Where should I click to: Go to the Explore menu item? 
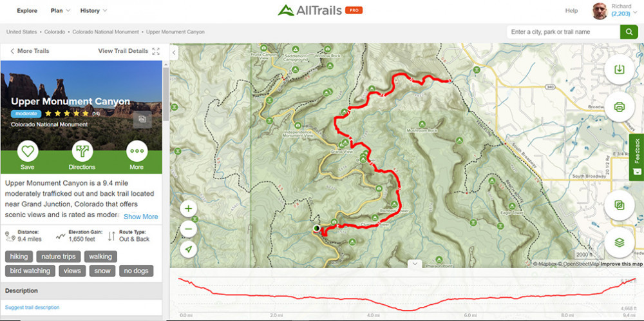click(x=26, y=11)
